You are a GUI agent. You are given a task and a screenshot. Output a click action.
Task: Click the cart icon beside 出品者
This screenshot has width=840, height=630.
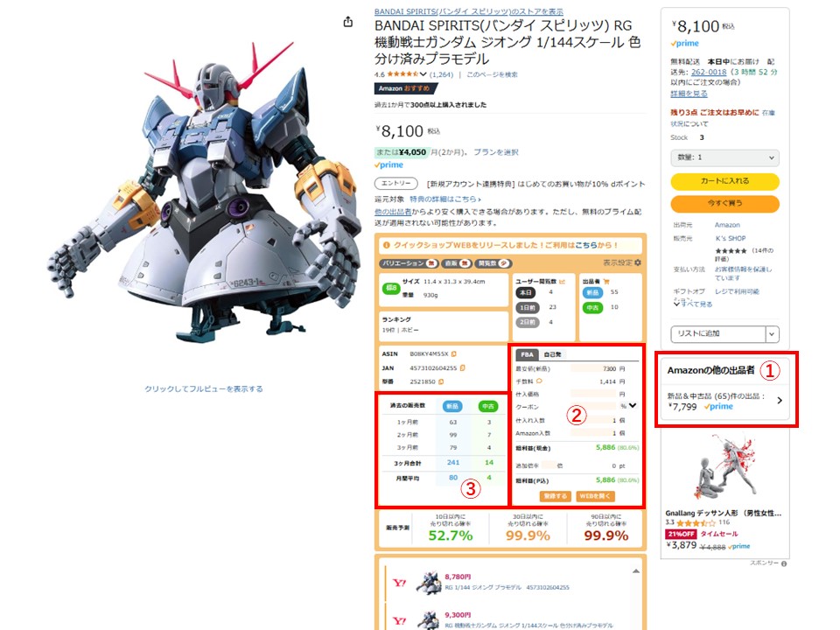pos(606,281)
